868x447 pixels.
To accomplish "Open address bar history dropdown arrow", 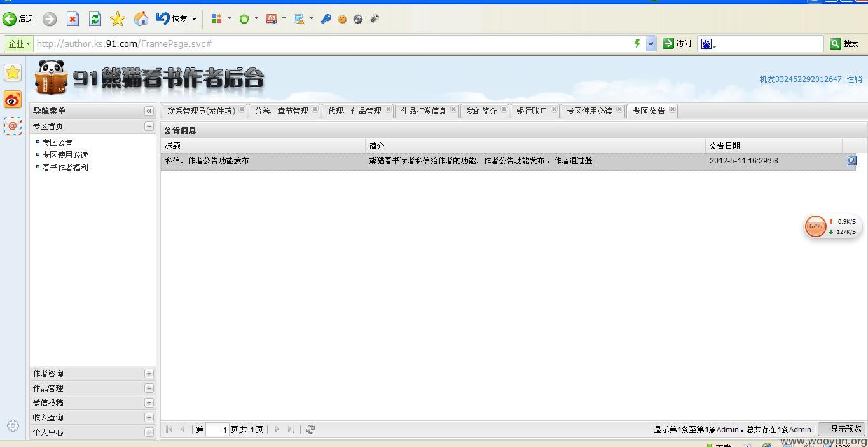I will pyautogui.click(x=651, y=44).
